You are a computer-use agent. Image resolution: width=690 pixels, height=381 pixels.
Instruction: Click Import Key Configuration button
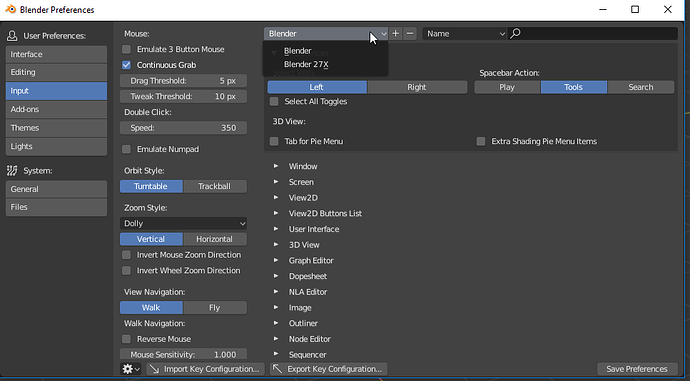[x=206, y=369]
